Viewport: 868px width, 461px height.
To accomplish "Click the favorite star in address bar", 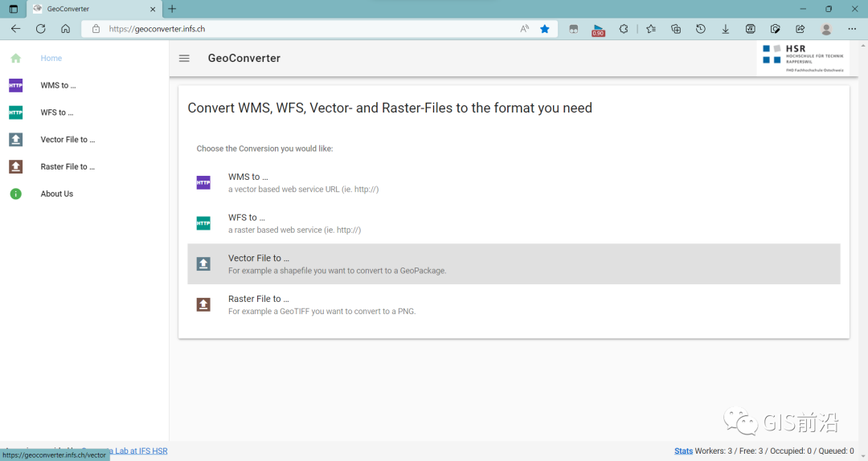I will point(545,29).
